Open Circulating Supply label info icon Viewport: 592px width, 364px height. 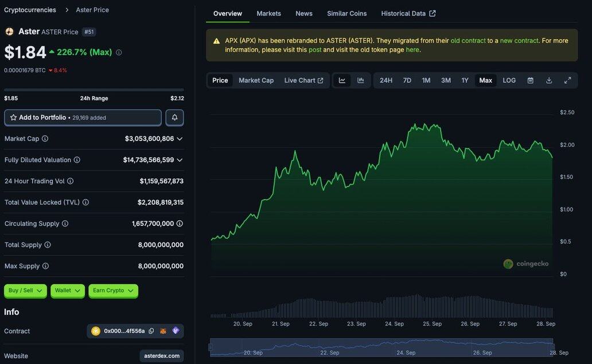click(x=65, y=224)
